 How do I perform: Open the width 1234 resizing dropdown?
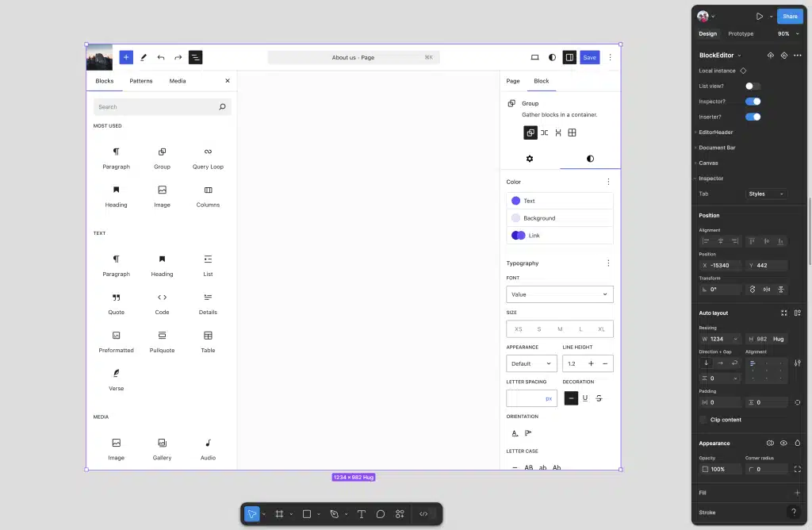click(x=735, y=340)
